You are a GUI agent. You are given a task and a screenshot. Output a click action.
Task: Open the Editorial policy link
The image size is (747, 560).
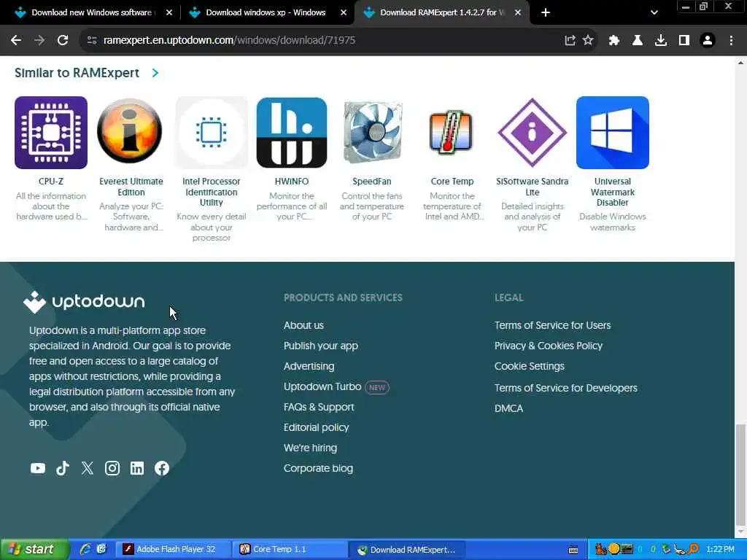[x=316, y=427]
